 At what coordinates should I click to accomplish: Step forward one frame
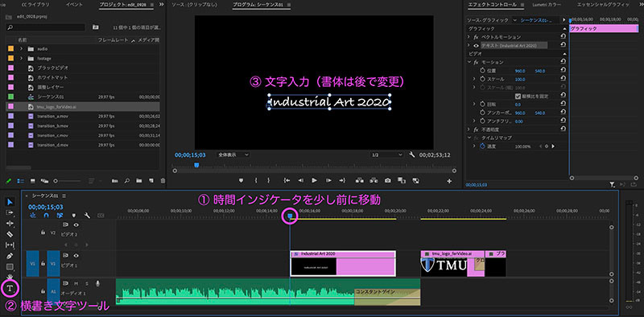tap(328, 180)
